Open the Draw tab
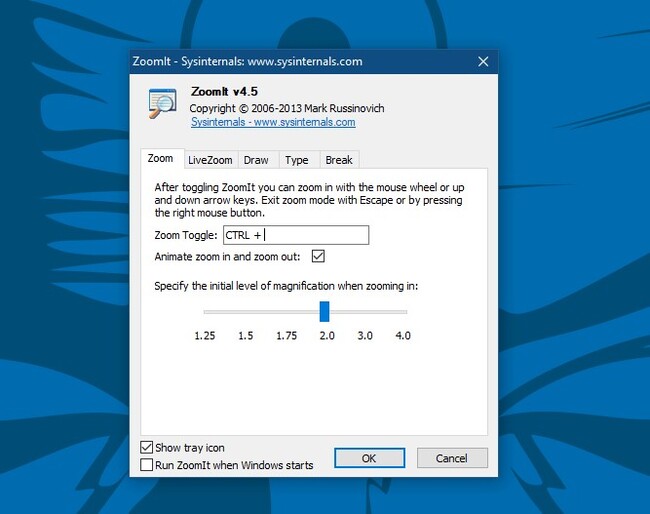Viewport: 650px width, 514px height. [256, 160]
